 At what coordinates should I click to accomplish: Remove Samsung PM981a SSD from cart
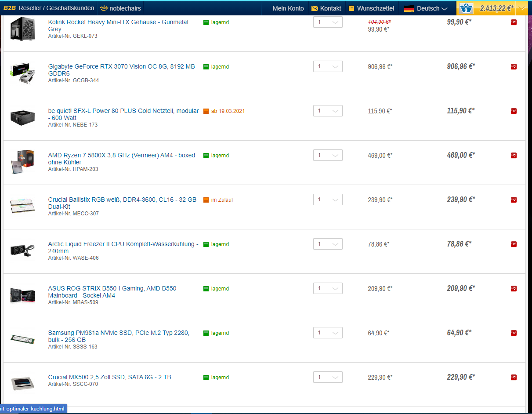click(514, 333)
